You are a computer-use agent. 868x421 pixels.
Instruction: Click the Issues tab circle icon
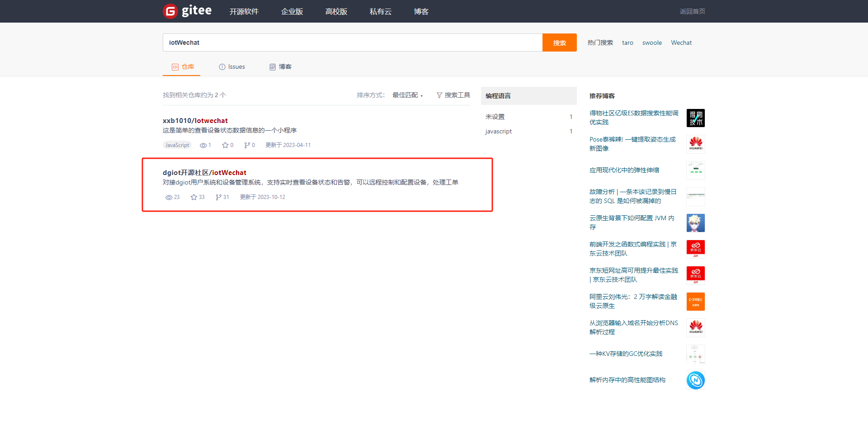tap(222, 67)
